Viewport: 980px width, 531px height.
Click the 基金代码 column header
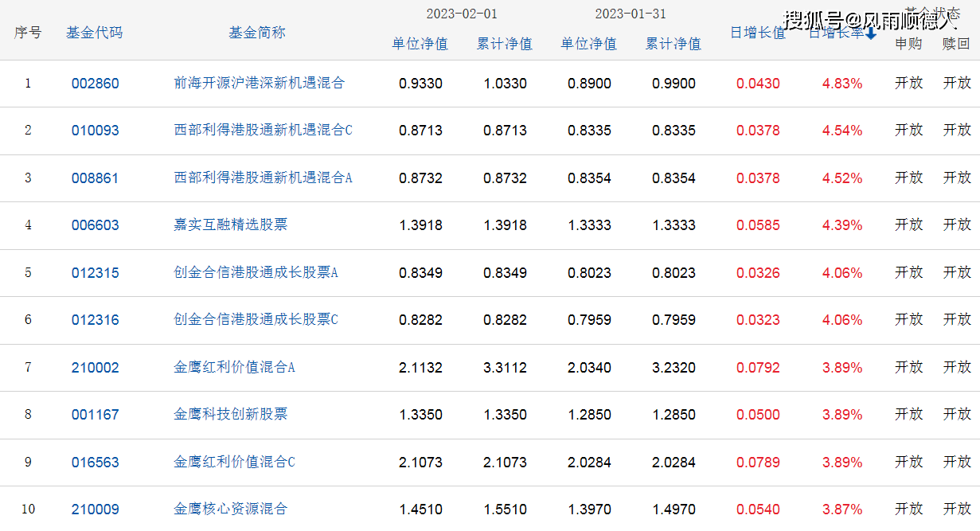(x=94, y=33)
